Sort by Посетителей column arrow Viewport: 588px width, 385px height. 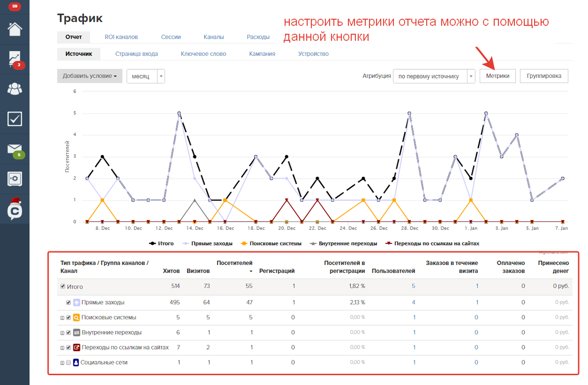tap(251, 271)
